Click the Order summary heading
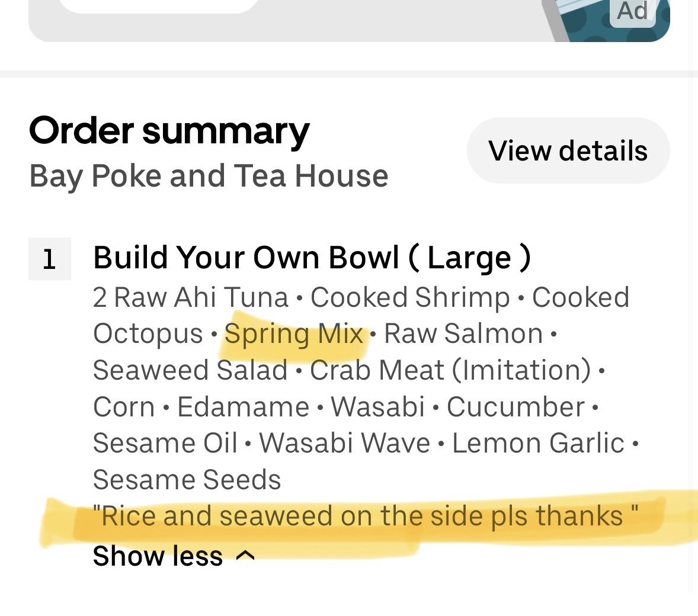 tap(169, 130)
